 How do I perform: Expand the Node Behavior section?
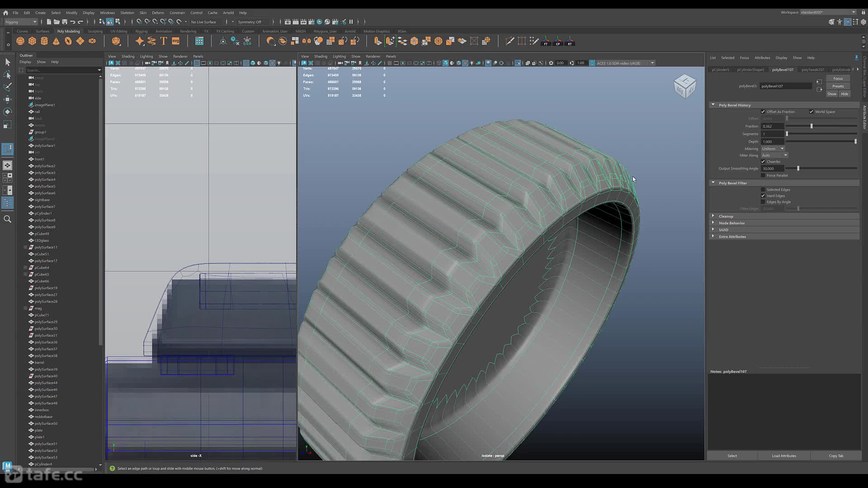click(x=713, y=223)
